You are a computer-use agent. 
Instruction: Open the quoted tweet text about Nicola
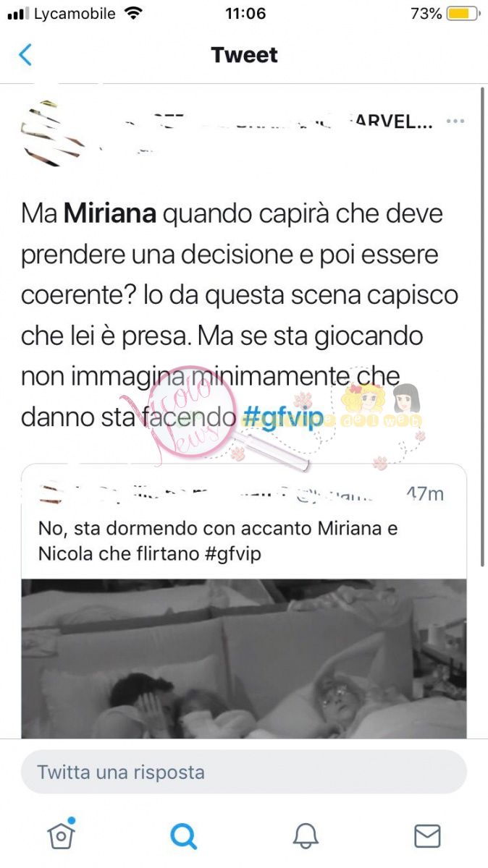218,541
